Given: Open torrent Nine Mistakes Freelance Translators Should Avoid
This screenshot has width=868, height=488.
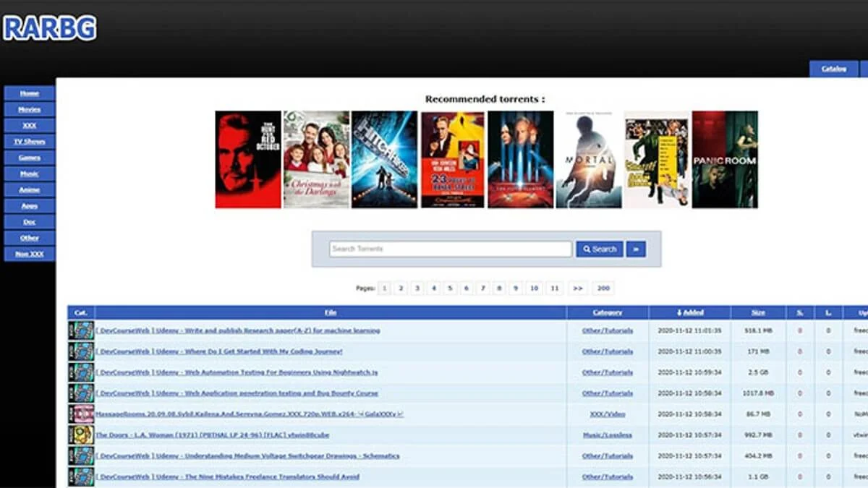Looking at the screenshot, I should pyautogui.click(x=228, y=477).
